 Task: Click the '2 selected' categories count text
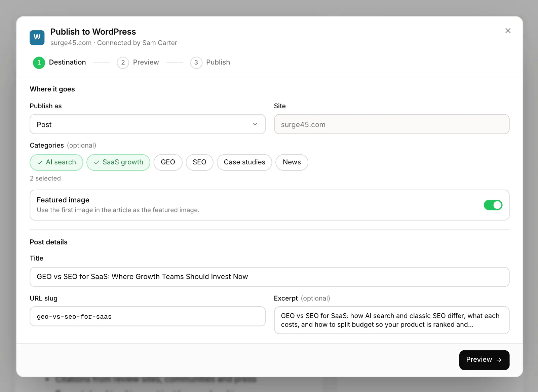tap(45, 178)
